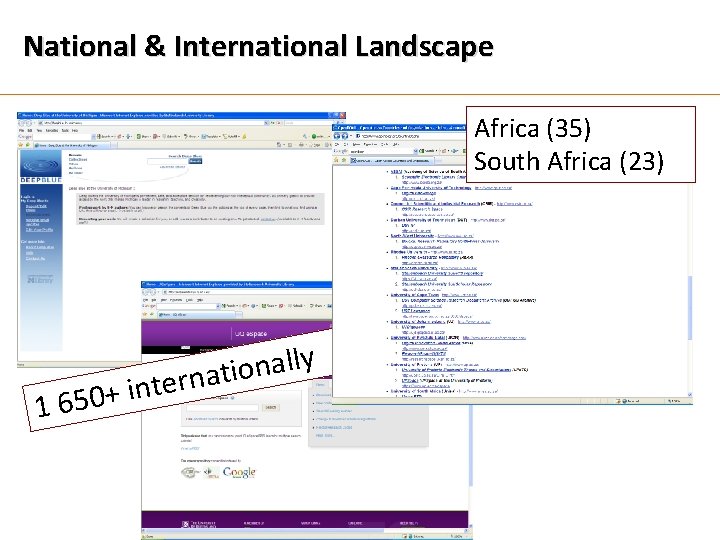Click the help icon beside the UQ eSpace search label

pos(232,398)
